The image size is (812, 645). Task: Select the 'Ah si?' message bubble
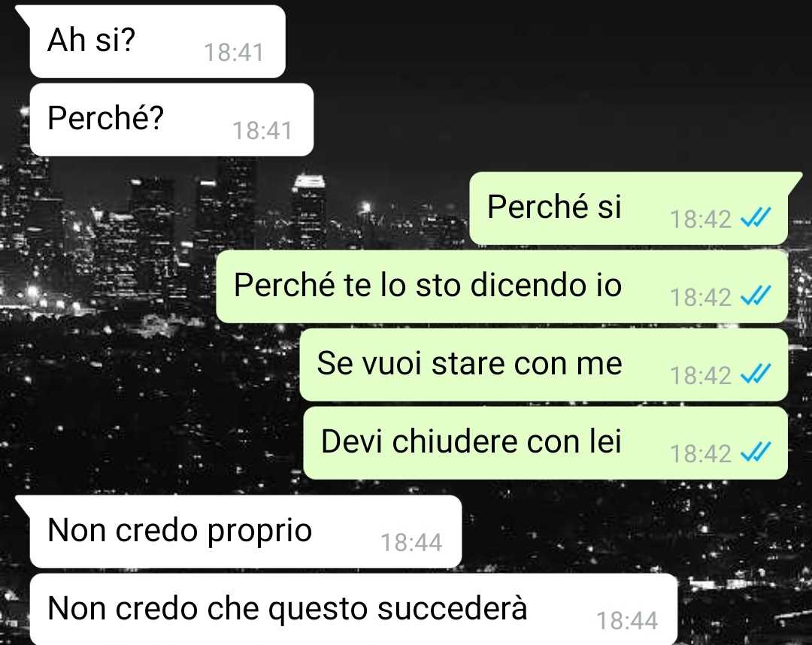157,41
